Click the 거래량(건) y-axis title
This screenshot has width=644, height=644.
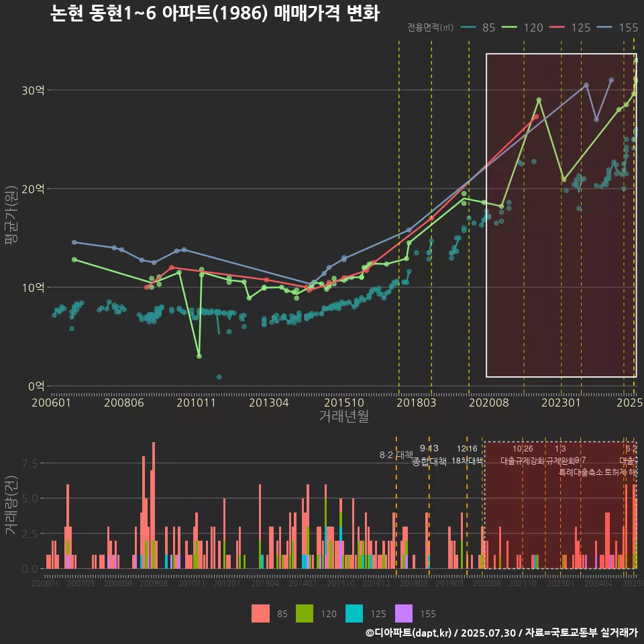[11, 505]
